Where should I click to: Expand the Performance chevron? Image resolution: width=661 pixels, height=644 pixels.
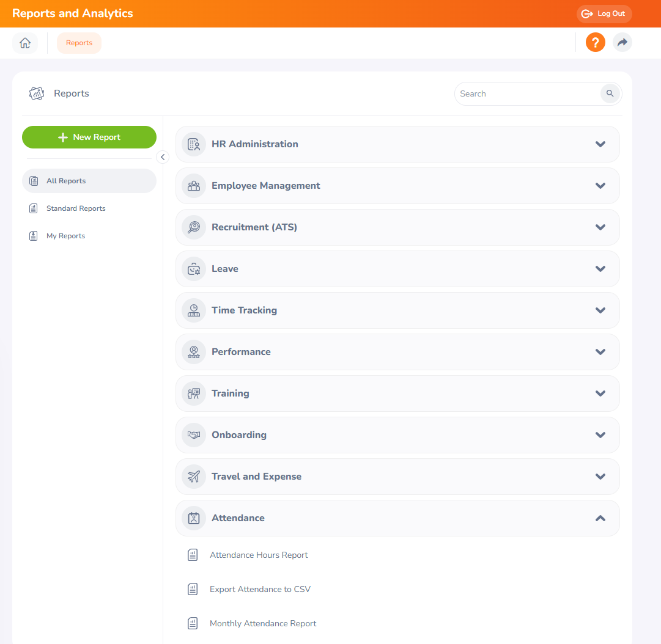coord(600,352)
